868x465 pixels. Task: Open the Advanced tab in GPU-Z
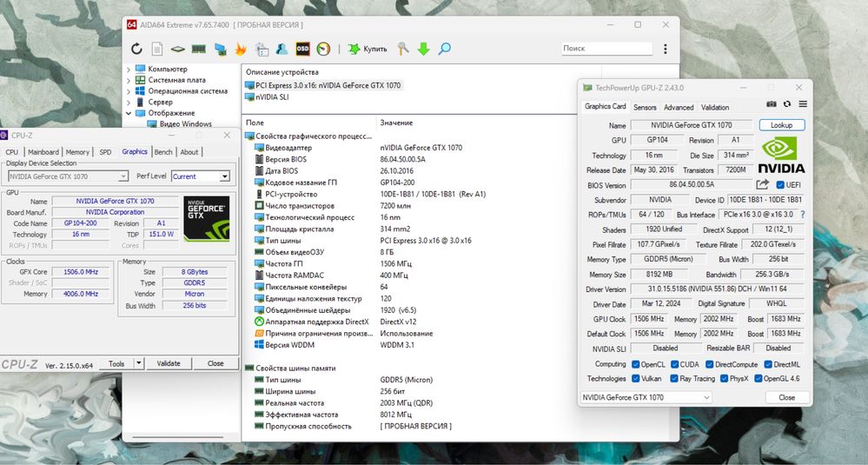679,108
